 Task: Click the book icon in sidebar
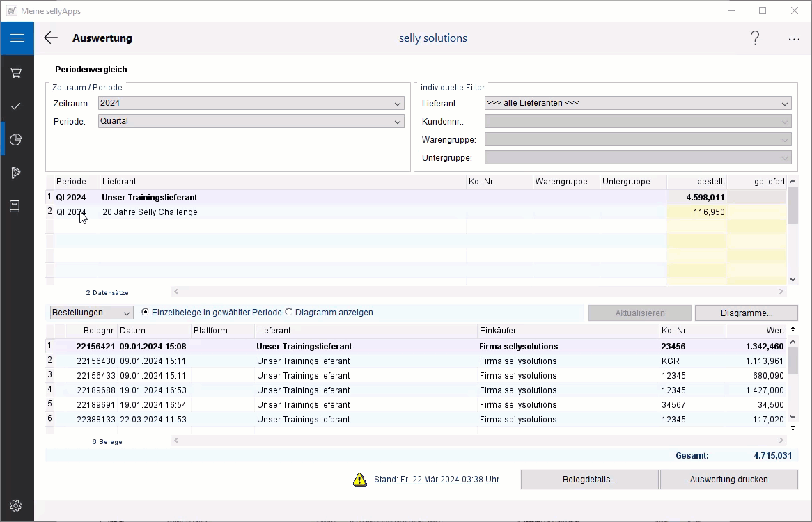point(17,207)
